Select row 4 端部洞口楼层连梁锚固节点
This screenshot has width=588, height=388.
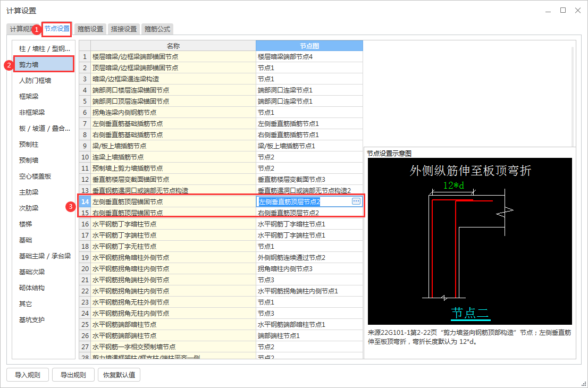173,90
